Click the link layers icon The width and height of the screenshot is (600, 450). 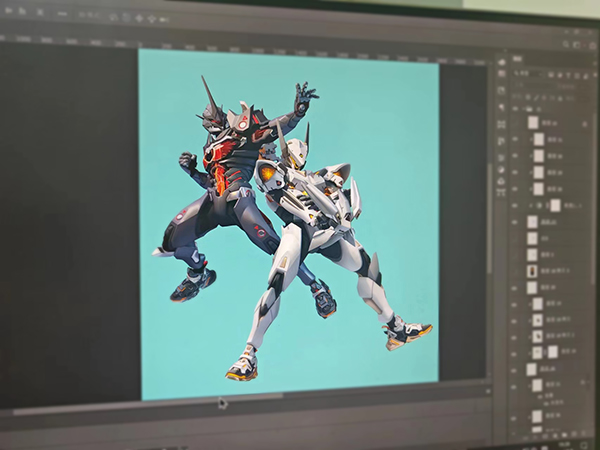point(525,436)
